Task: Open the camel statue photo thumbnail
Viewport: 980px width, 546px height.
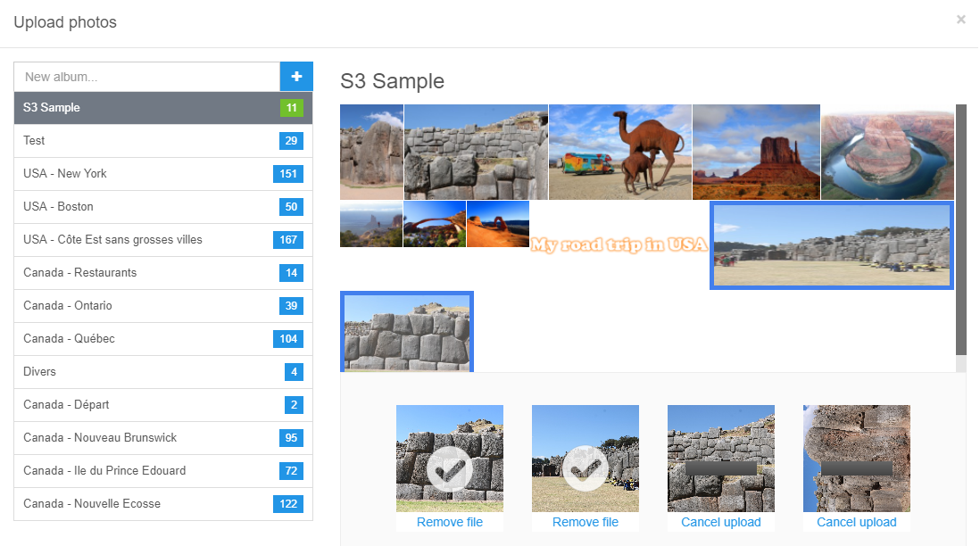Action: [619, 152]
